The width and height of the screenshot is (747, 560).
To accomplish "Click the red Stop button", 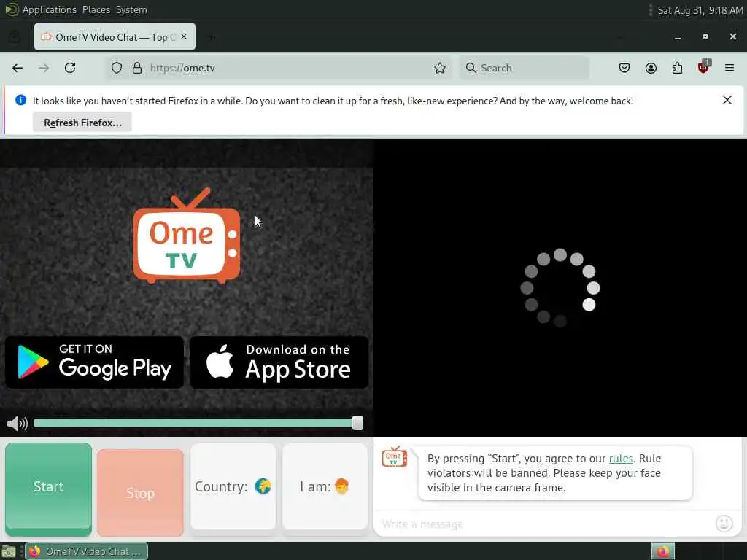I will (x=140, y=493).
